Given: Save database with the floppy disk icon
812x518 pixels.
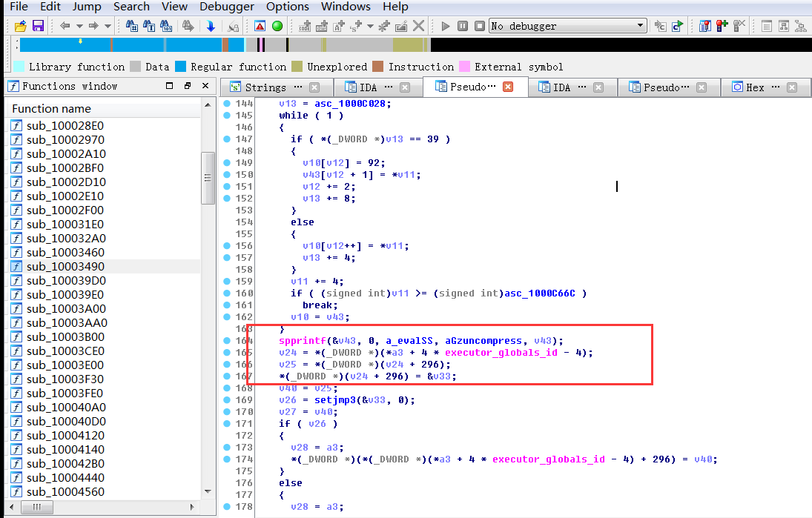Looking at the screenshot, I should 38,26.
